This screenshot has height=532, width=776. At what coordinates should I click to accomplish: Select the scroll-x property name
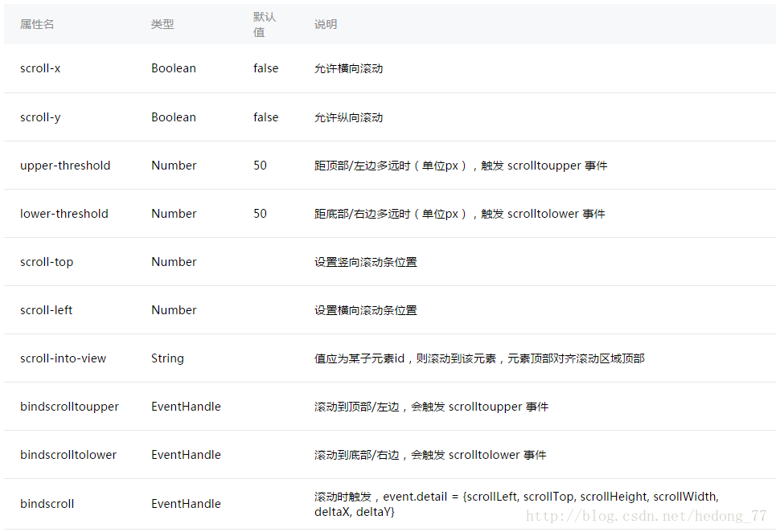40,68
